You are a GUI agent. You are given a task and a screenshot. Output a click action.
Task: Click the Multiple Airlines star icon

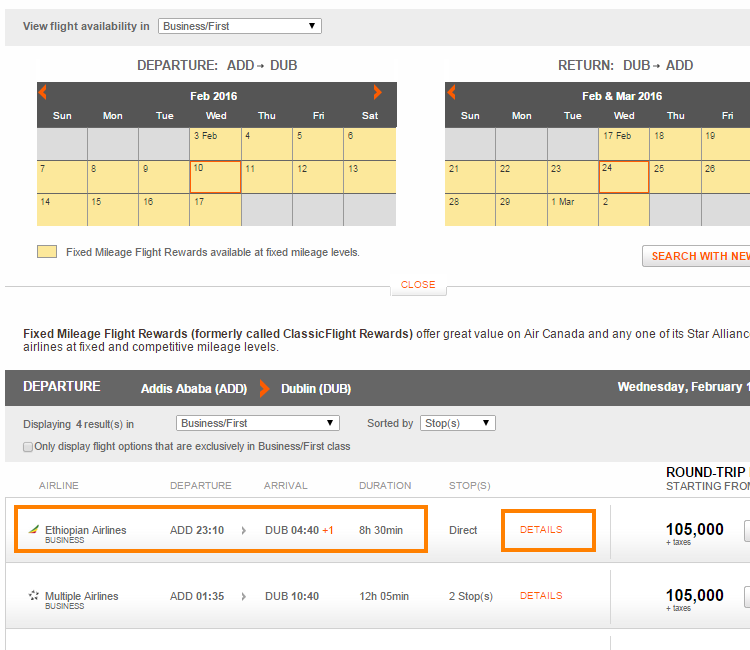click(34, 596)
